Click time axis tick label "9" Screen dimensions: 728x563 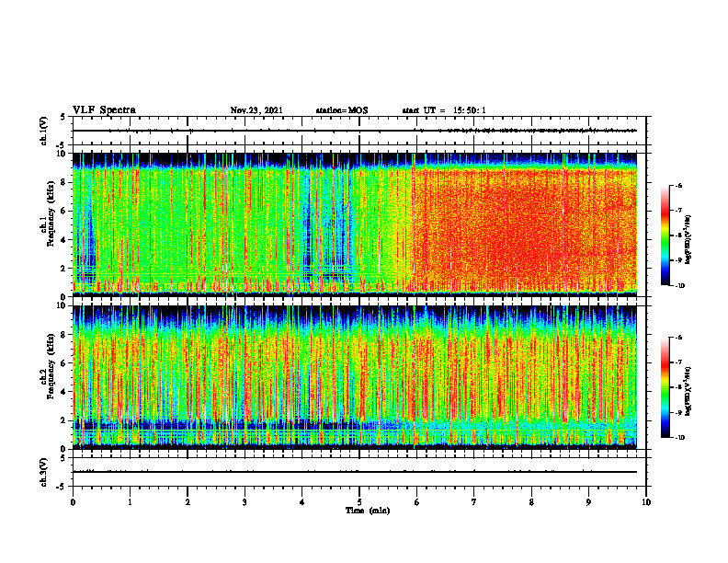click(588, 502)
